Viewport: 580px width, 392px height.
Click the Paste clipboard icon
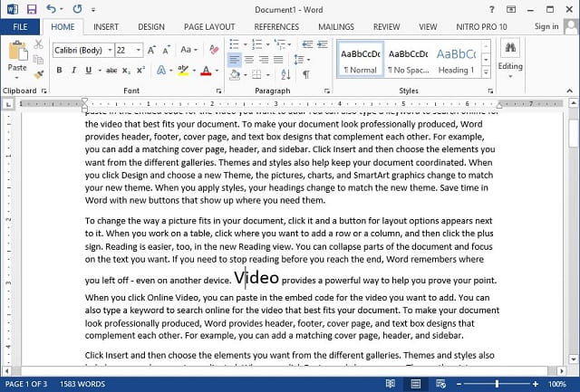pos(17,51)
